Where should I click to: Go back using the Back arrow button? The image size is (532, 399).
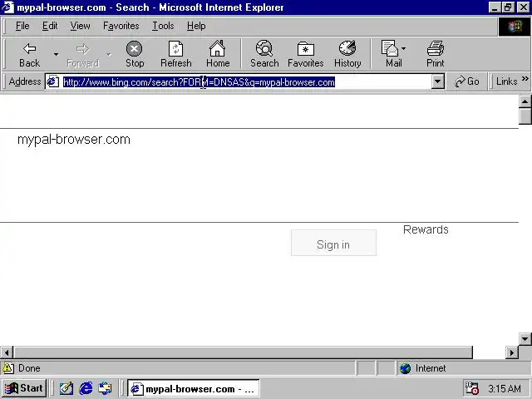(x=30, y=55)
